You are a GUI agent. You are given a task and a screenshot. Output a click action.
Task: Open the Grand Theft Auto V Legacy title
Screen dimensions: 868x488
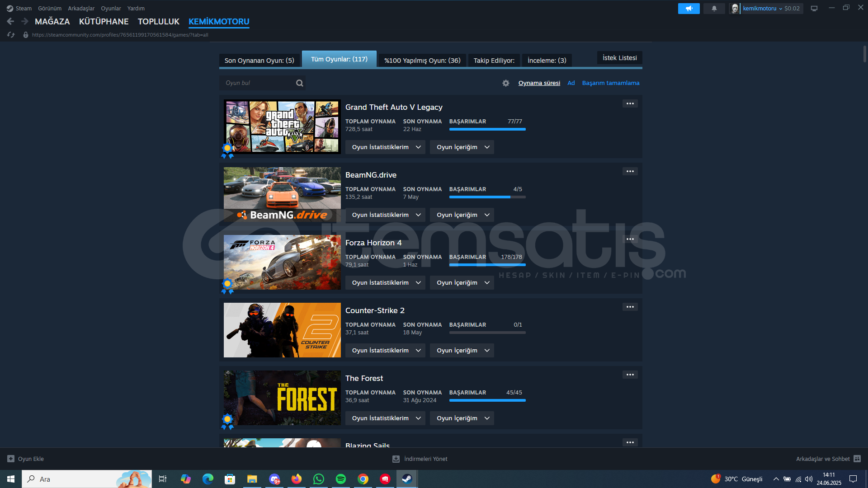[394, 107]
